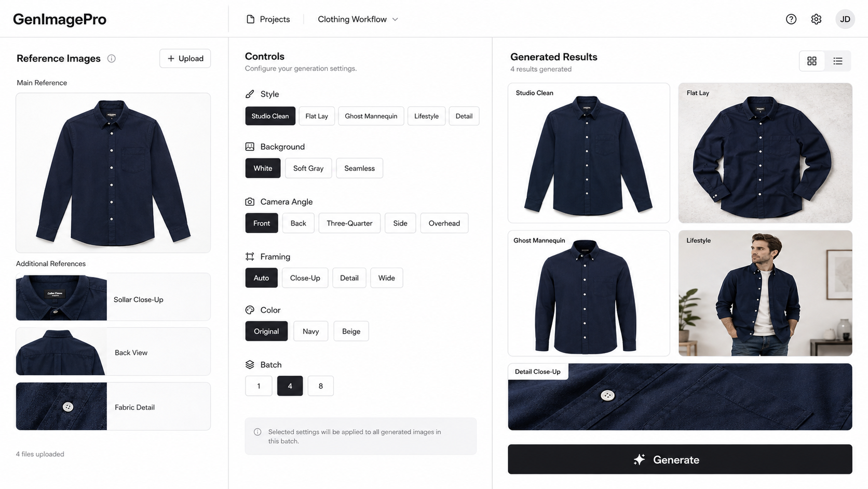868x489 pixels.
Task: Select the Fabric Detail reference
Action: [x=113, y=406]
